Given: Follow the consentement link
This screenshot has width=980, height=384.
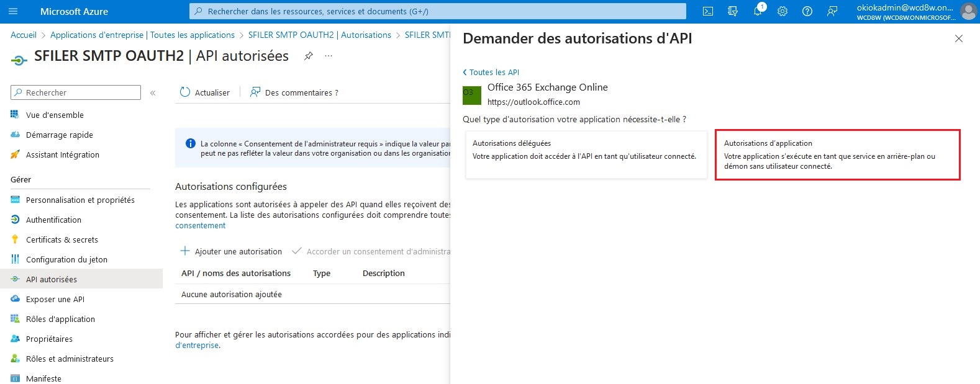Looking at the screenshot, I should [200, 225].
